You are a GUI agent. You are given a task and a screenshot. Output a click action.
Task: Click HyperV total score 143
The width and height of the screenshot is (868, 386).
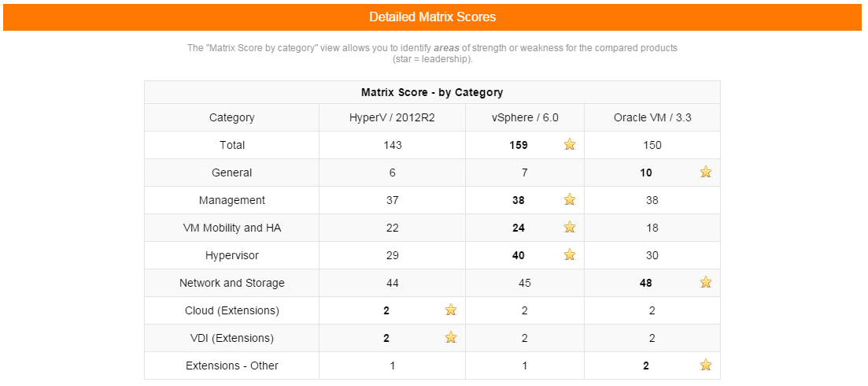coord(393,145)
